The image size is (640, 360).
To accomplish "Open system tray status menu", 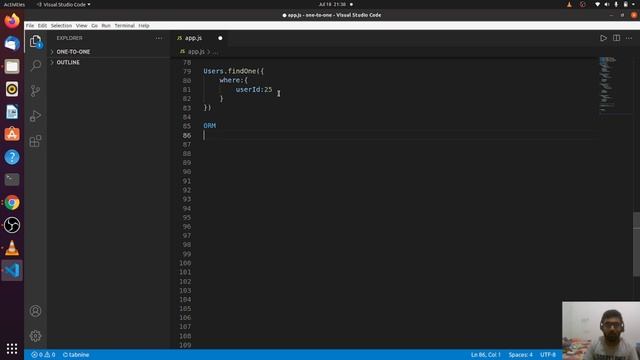I will click(x=615, y=4).
